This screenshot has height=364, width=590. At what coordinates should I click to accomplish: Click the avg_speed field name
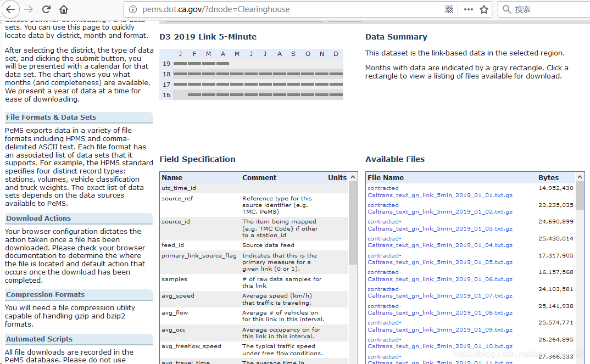pyautogui.click(x=178, y=295)
